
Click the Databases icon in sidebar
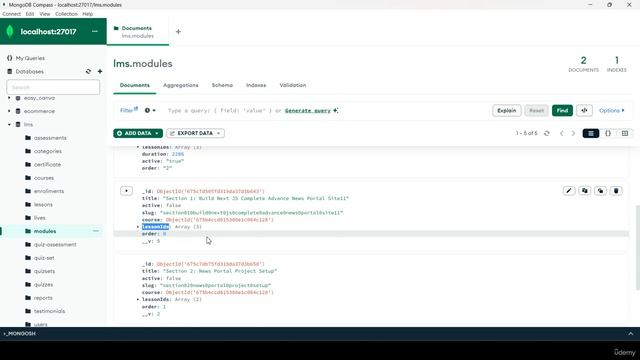click(10, 71)
